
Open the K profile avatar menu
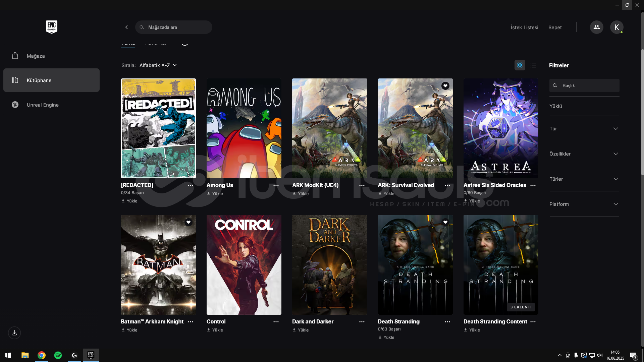pos(616,27)
